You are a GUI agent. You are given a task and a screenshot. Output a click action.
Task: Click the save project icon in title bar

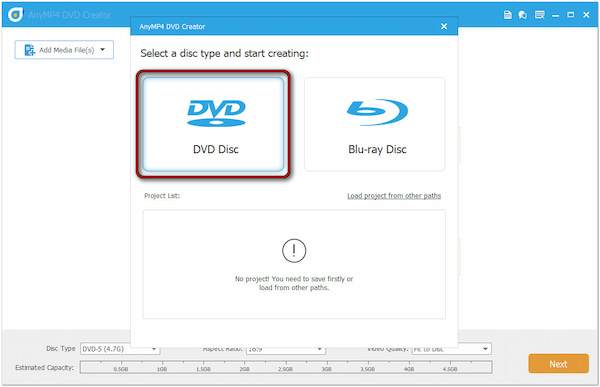[x=508, y=15]
